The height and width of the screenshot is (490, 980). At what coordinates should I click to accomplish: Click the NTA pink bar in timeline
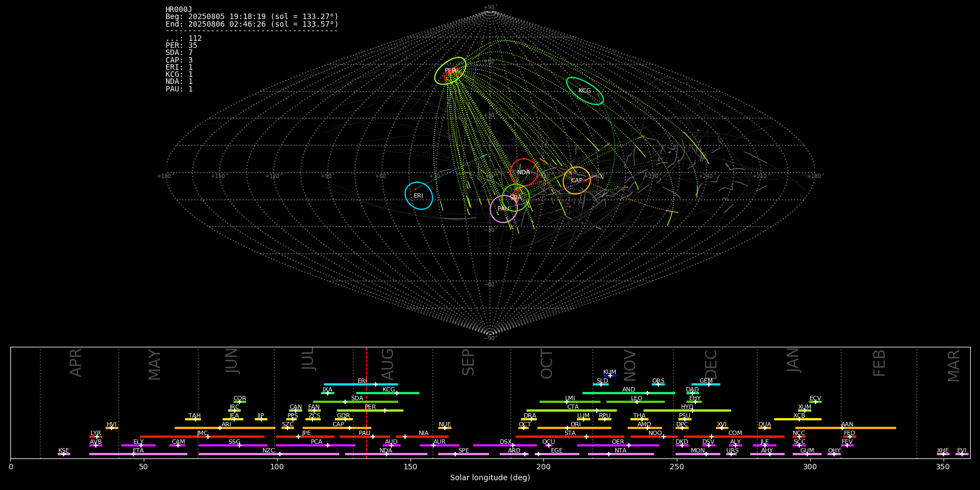[621, 454]
